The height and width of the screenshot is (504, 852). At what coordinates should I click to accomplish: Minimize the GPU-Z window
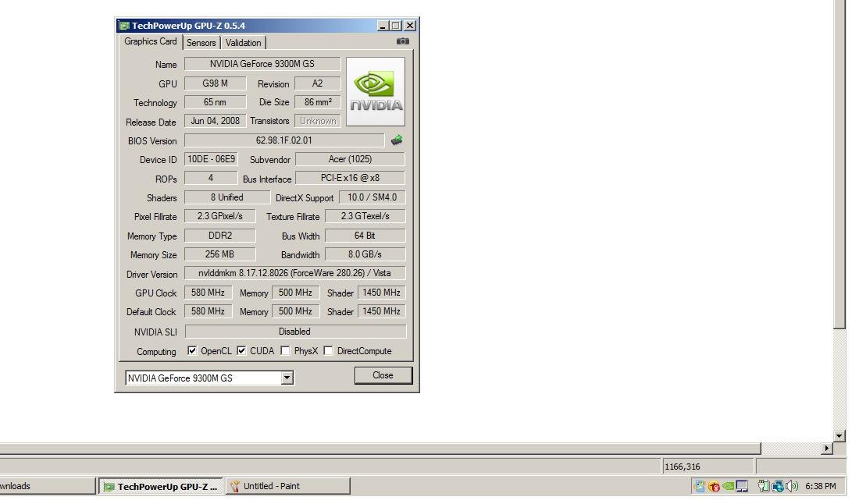click(383, 26)
